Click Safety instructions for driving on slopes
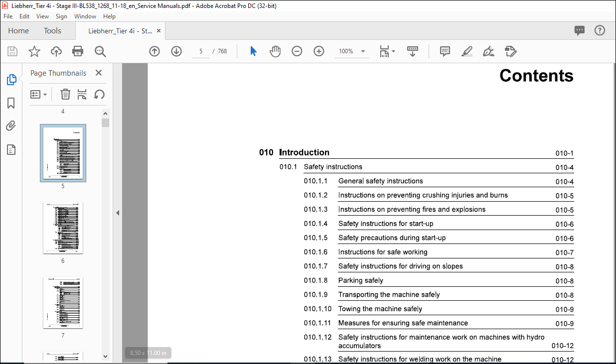Image resolution: width=616 pixels, height=364 pixels. [x=401, y=266]
